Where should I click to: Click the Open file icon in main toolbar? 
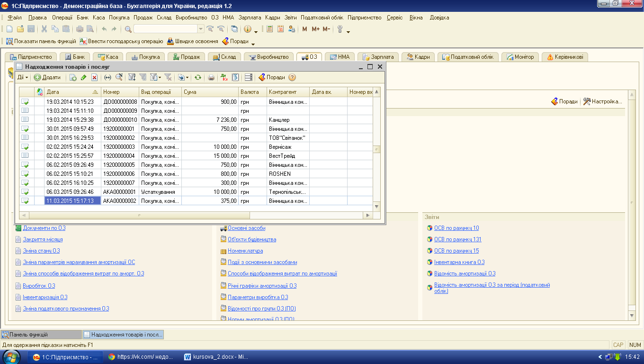click(x=20, y=29)
